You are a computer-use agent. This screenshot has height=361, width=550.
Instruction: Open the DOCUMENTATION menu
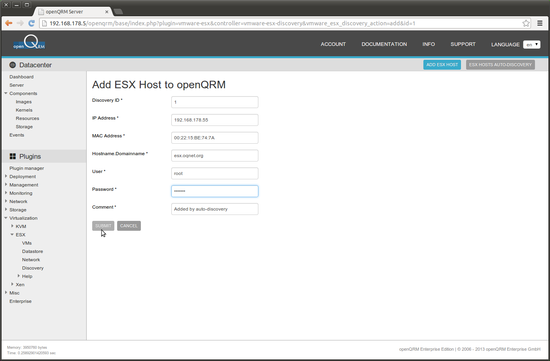(384, 44)
